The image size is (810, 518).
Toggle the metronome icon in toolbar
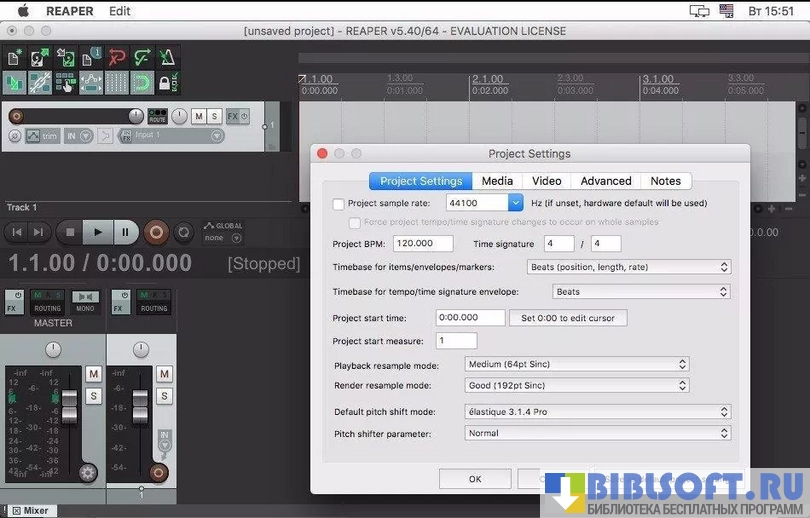(x=167, y=58)
